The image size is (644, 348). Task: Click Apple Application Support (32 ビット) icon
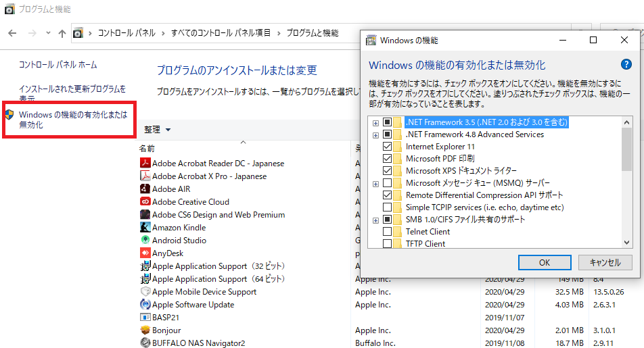click(145, 266)
